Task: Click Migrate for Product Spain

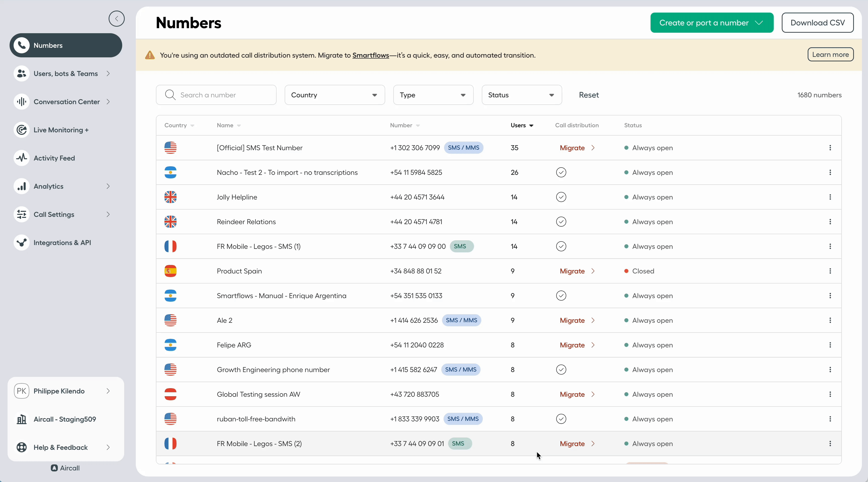Action: click(577, 271)
